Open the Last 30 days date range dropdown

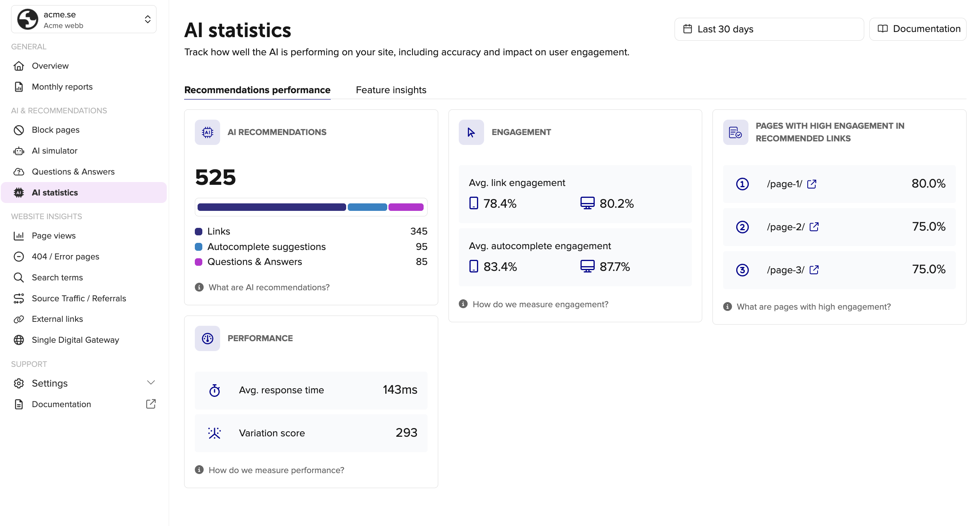click(769, 29)
